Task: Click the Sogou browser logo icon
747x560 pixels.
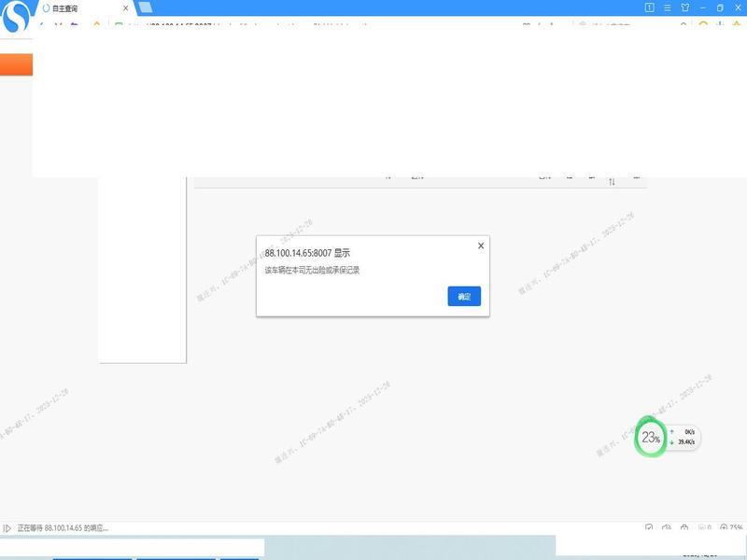Action: (x=17, y=17)
